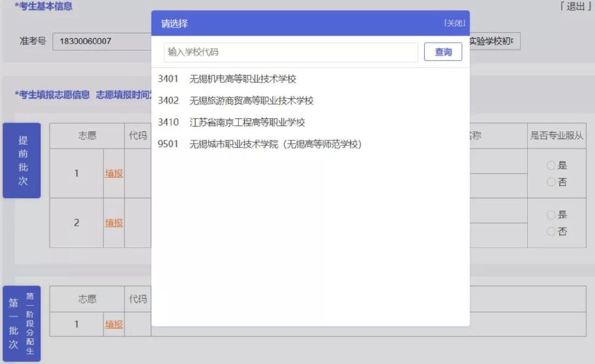The height and width of the screenshot is (364, 595).
Task: Click the 第一批次 side tab
Action: click(x=21, y=324)
